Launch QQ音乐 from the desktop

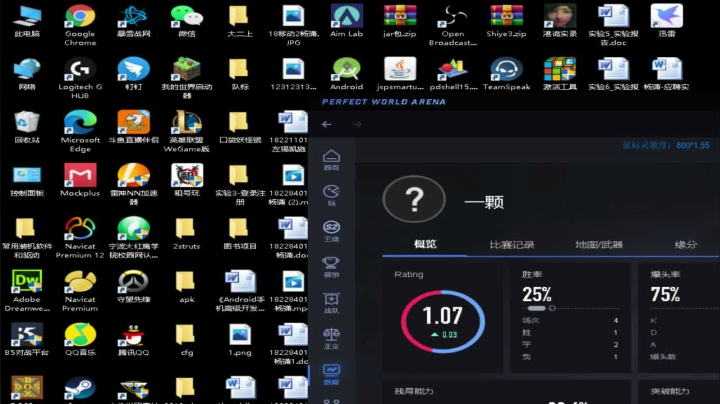coord(80,340)
